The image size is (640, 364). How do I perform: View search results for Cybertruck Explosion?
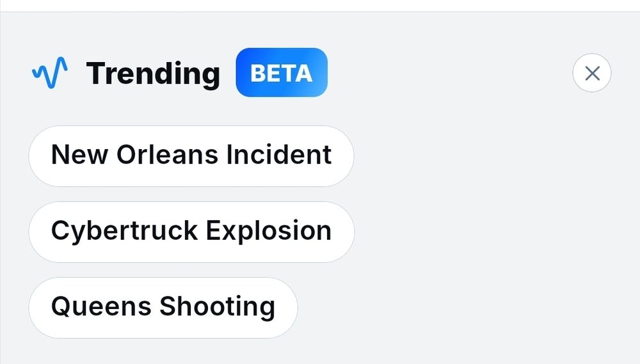tap(191, 232)
